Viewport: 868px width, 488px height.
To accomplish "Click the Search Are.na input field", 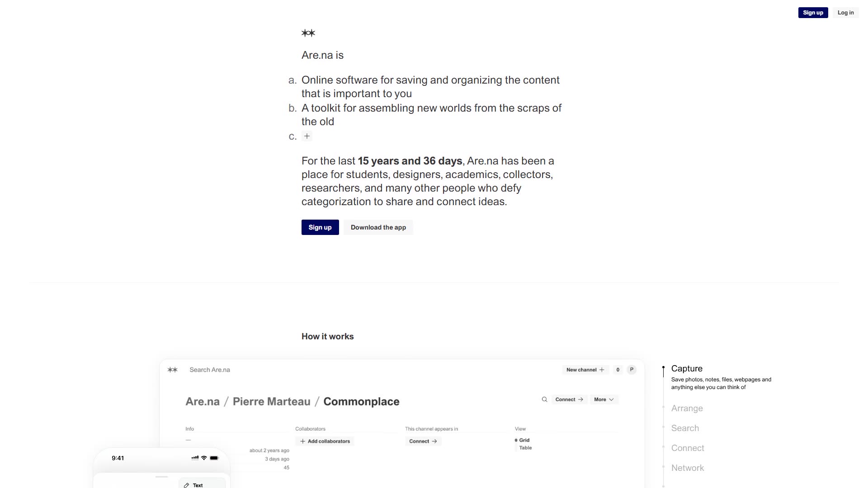I will click(x=210, y=370).
